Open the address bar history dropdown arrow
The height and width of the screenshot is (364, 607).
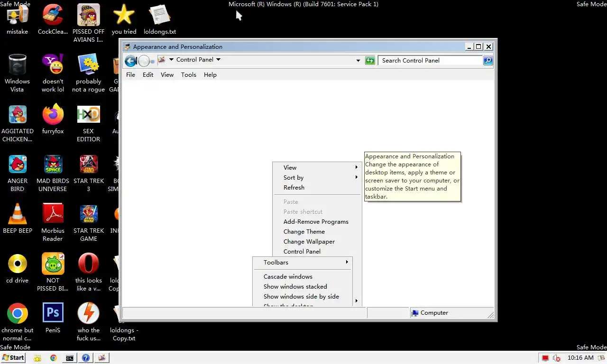pos(358,61)
